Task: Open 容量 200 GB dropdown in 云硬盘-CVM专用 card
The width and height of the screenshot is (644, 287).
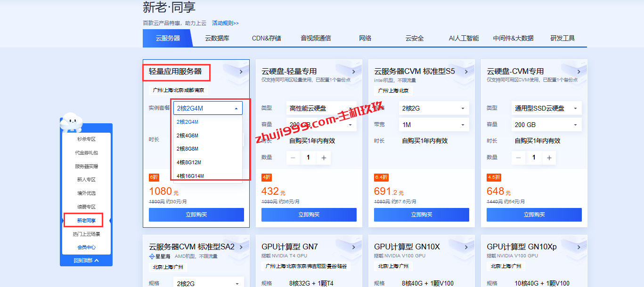Action: (x=546, y=125)
